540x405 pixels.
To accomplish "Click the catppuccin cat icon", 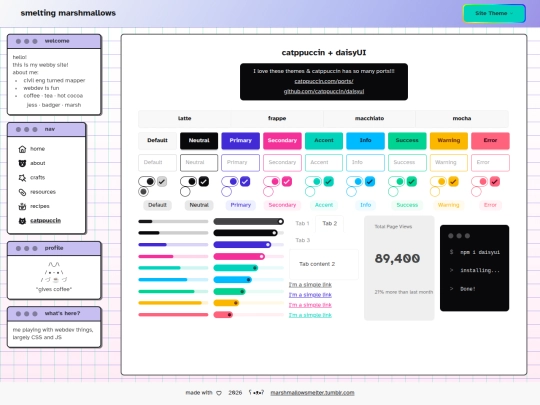I will [22, 221].
